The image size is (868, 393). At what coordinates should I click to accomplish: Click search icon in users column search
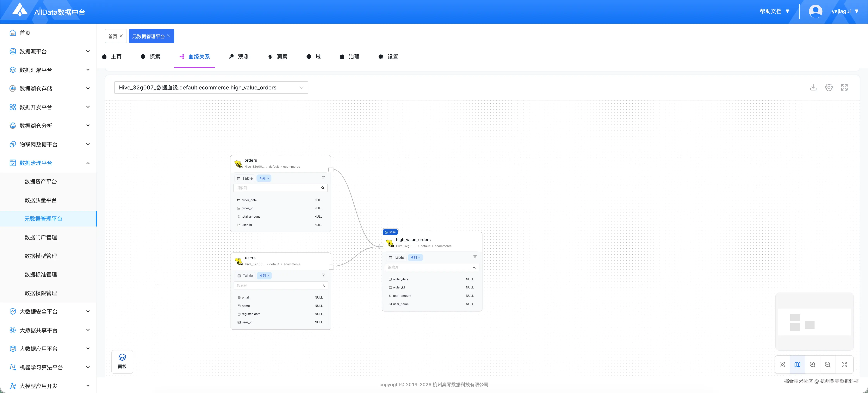323,285
